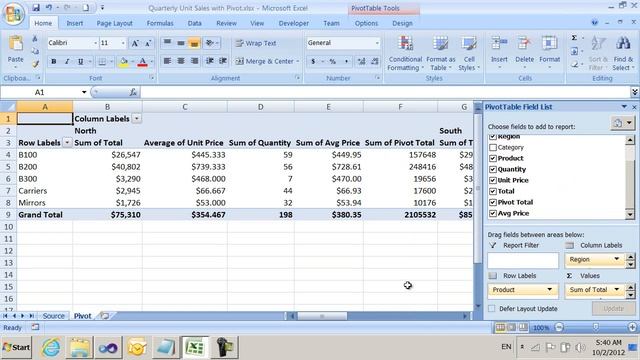The image size is (640, 360).
Task: Click the formula bar input
Action: tap(385, 93)
